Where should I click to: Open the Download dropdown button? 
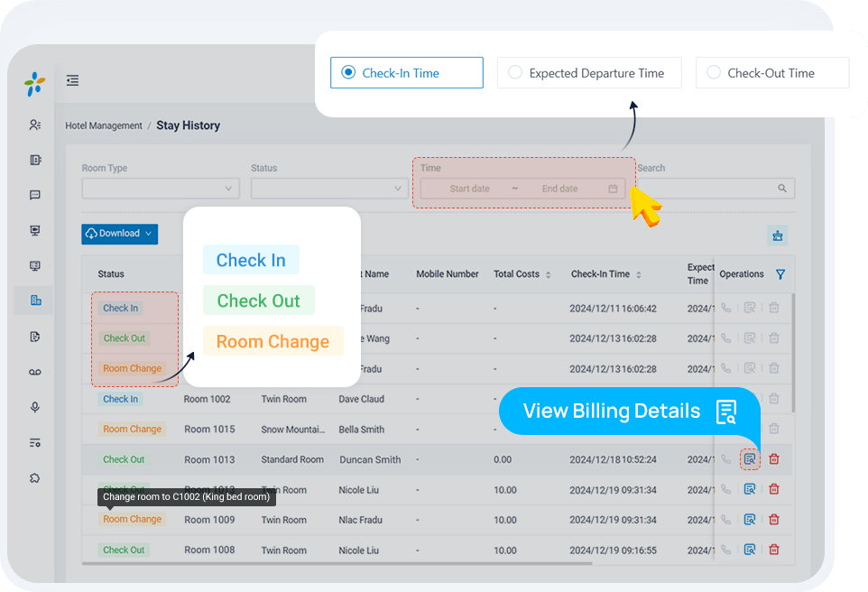point(119,234)
